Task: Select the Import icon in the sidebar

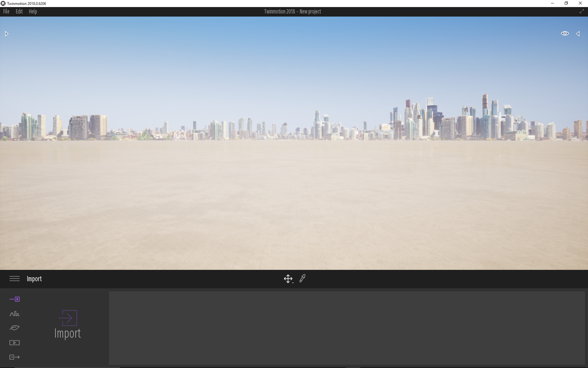Action: (14, 299)
